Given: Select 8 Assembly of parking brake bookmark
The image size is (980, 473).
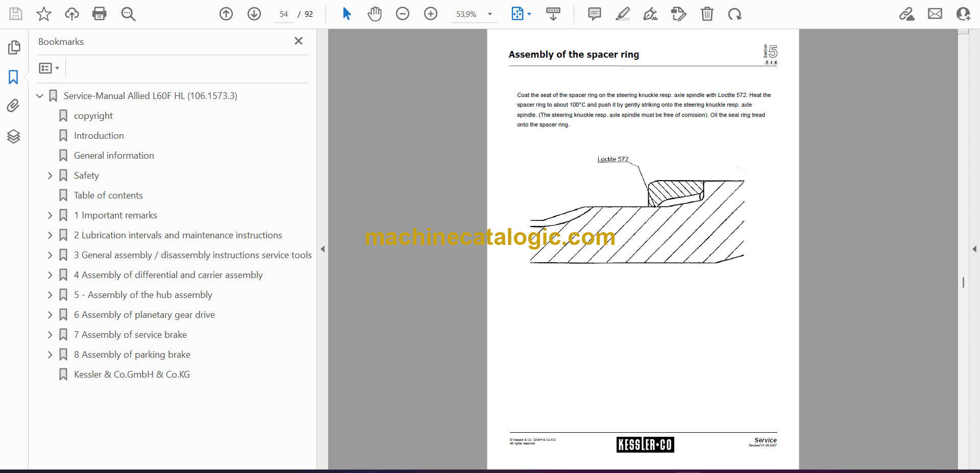Looking at the screenshot, I should (132, 355).
